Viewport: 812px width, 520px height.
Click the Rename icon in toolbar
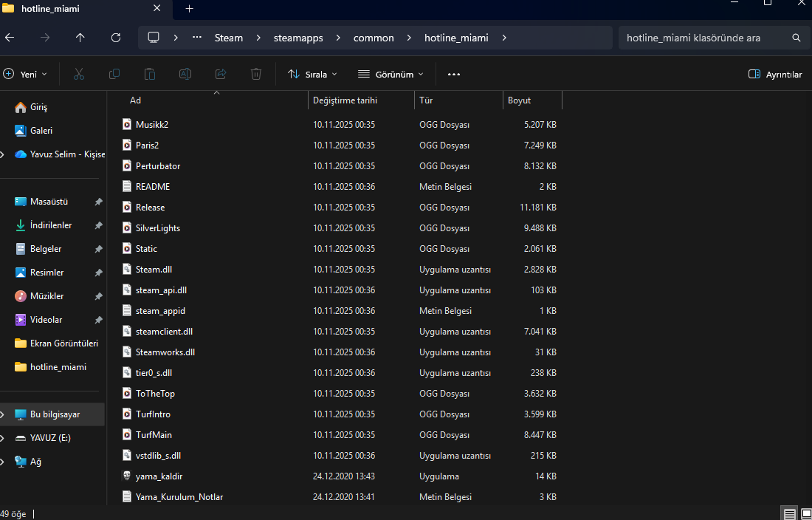[x=185, y=74]
